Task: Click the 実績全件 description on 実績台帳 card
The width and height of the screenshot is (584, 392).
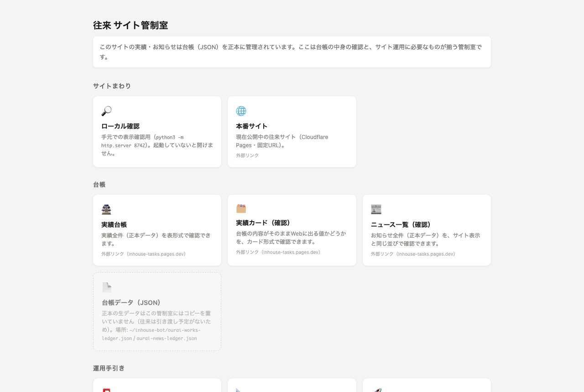Action: tap(156, 239)
